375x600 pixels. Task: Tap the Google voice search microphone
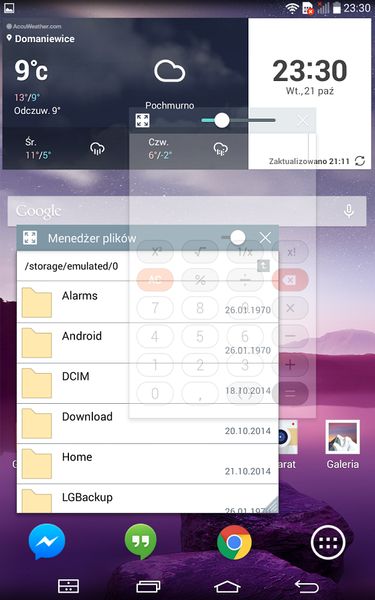(349, 211)
